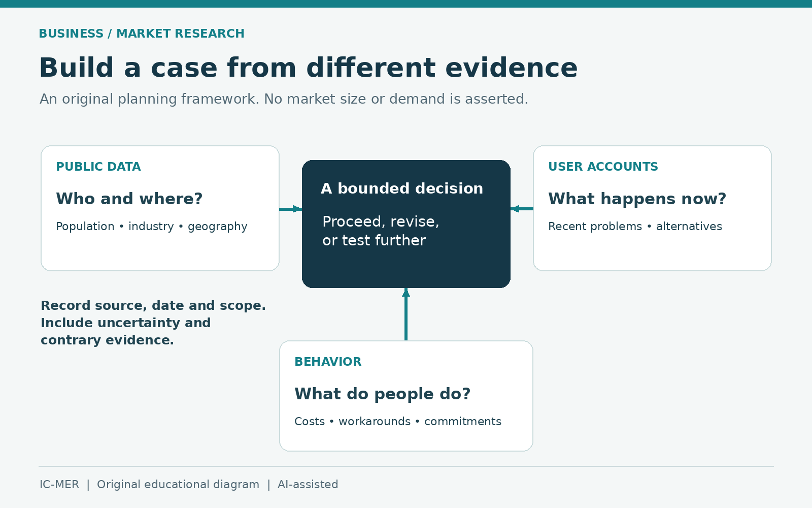Select the 'Who and where?' heading

click(129, 199)
